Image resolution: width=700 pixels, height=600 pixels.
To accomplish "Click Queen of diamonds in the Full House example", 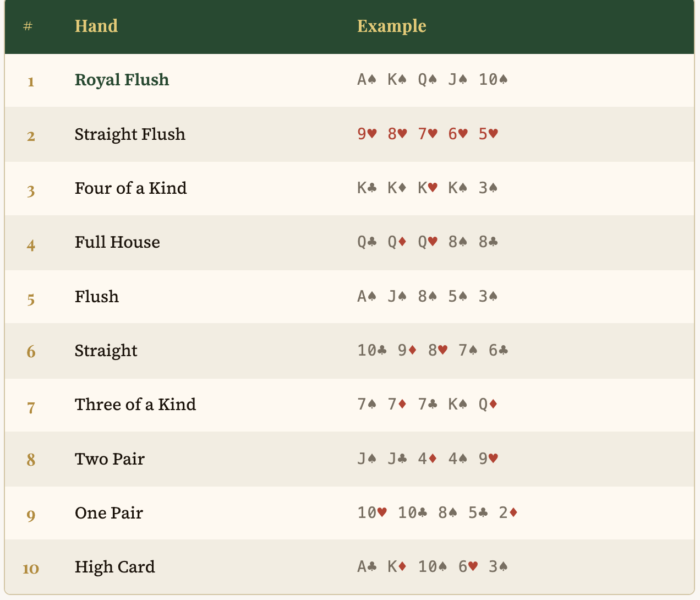I will [397, 242].
